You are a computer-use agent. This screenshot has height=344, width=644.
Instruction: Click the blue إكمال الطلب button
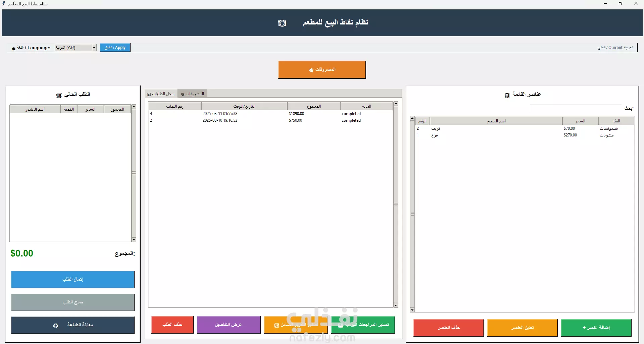pos(73,280)
